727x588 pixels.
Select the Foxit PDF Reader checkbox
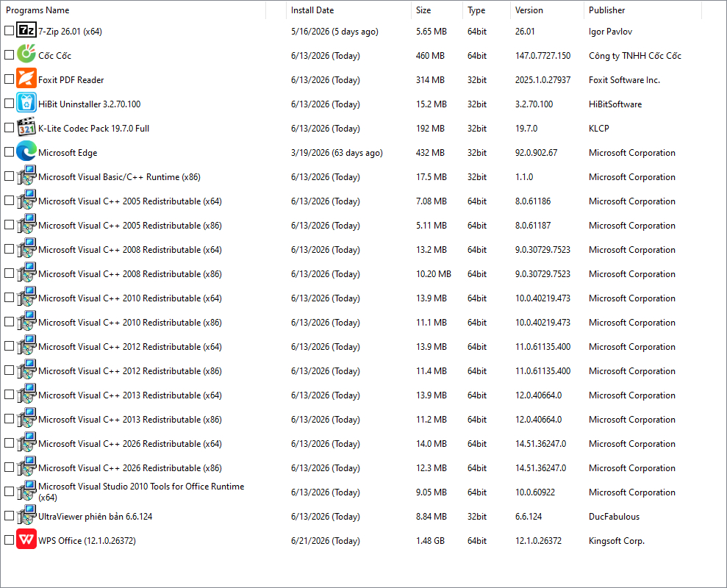coord(10,79)
